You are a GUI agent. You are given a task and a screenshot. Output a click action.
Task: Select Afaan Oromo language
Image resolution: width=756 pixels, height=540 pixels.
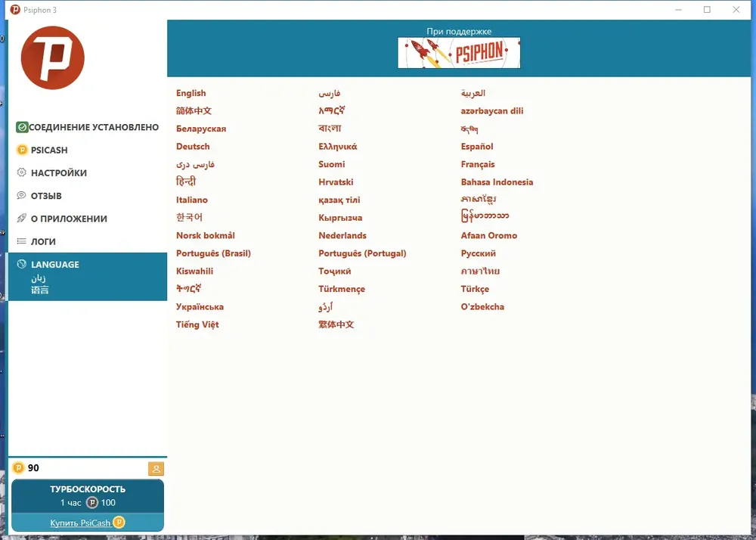[x=489, y=236]
